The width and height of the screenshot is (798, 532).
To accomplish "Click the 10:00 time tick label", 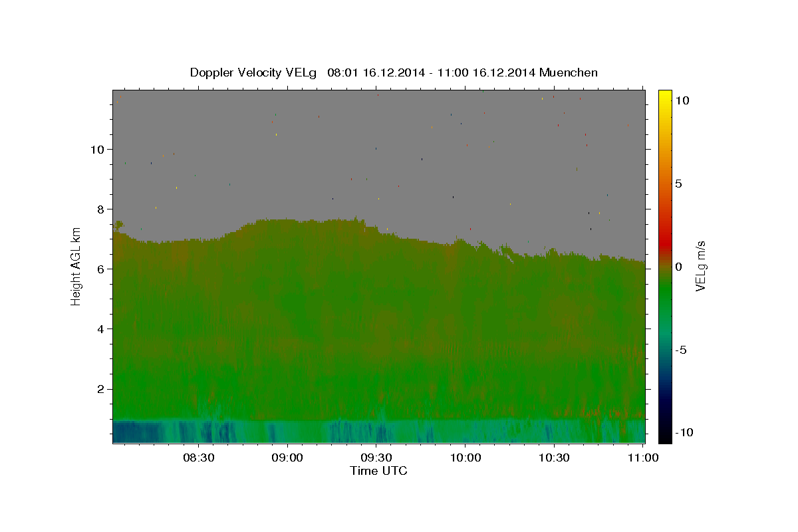I will click(x=465, y=458).
